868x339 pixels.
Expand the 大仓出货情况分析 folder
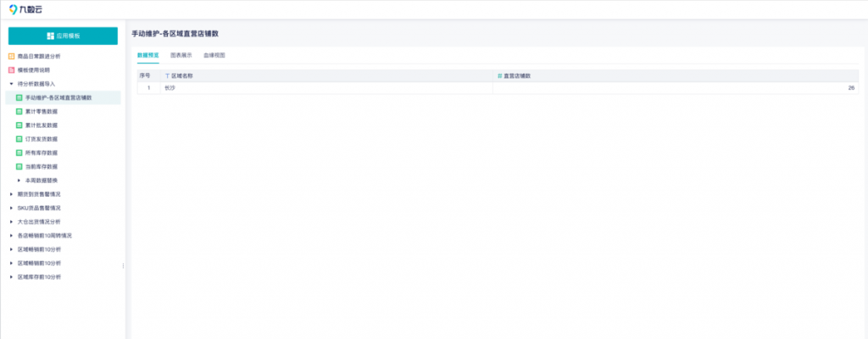pos(11,221)
